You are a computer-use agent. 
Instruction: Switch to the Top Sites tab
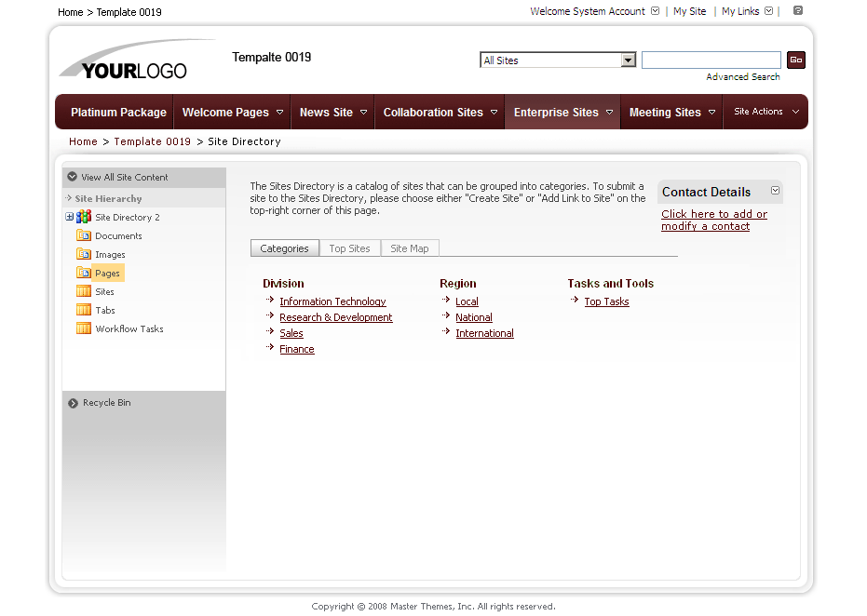[348, 248]
